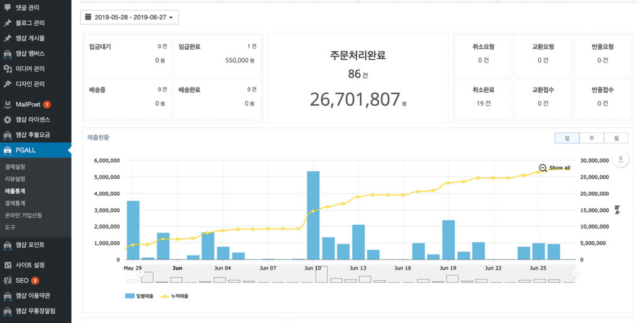Toggle the 누적매출 legend series
This screenshot has width=644, height=323.
175,296
